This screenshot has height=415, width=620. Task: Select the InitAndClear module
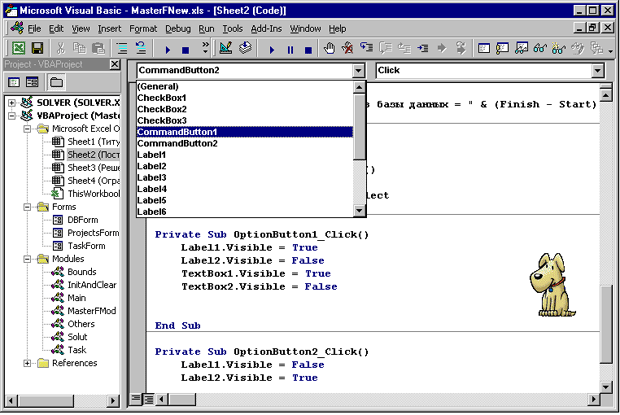[x=92, y=285]
